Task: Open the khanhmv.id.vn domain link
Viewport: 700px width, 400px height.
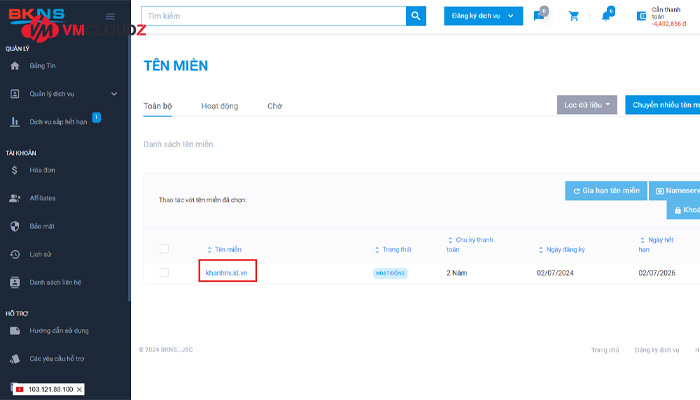Action: (226, 273)
